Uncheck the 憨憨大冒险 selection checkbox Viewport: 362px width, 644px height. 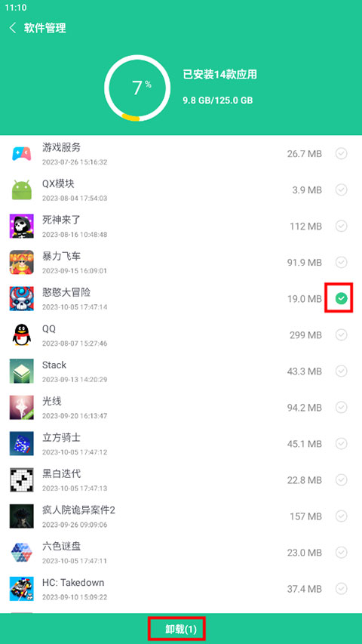(341, 298)
